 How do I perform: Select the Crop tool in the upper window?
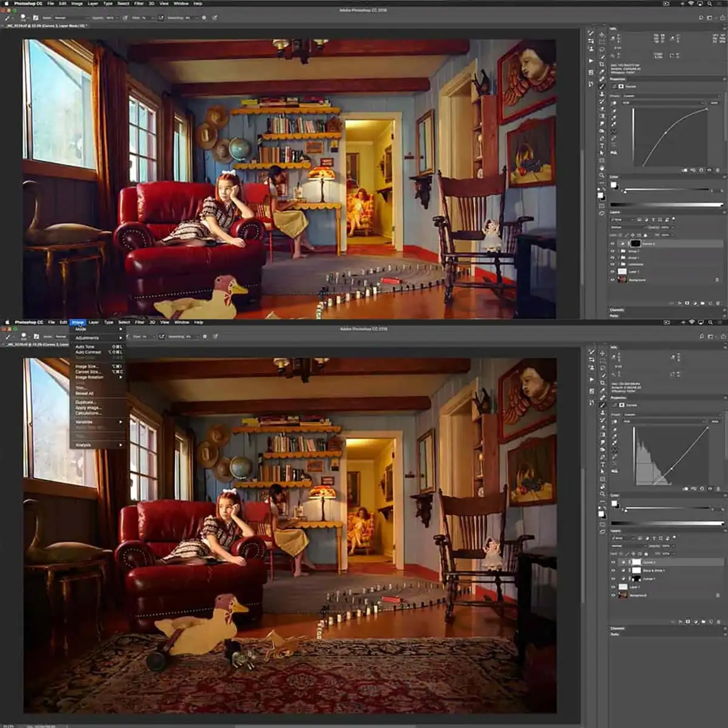(x=602, y=64)
